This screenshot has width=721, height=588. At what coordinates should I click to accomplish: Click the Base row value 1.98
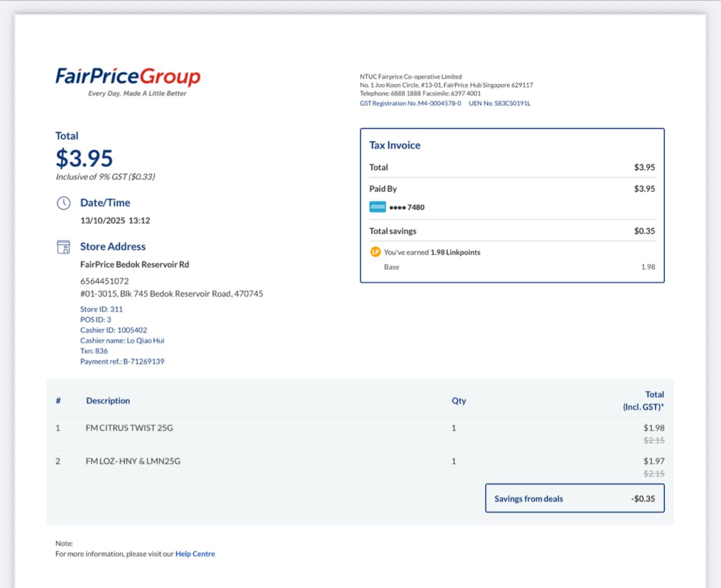pos(648,267)
